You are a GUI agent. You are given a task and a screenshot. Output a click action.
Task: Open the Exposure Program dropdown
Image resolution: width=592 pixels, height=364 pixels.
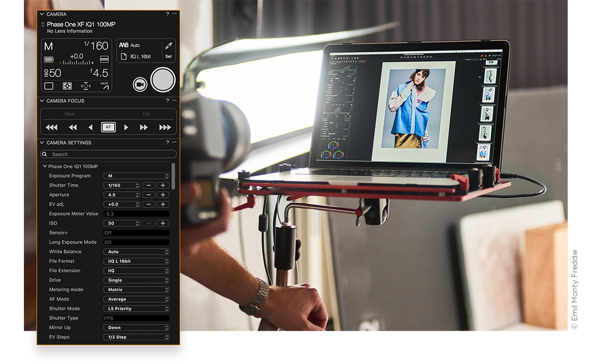(x=136, y=176)
